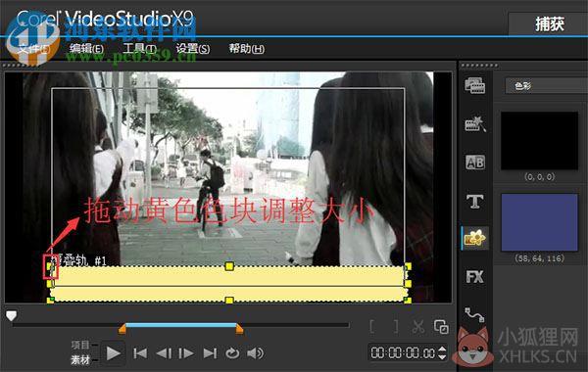Step back to the previous frame

pyautogui.click(x=164, y=353)
